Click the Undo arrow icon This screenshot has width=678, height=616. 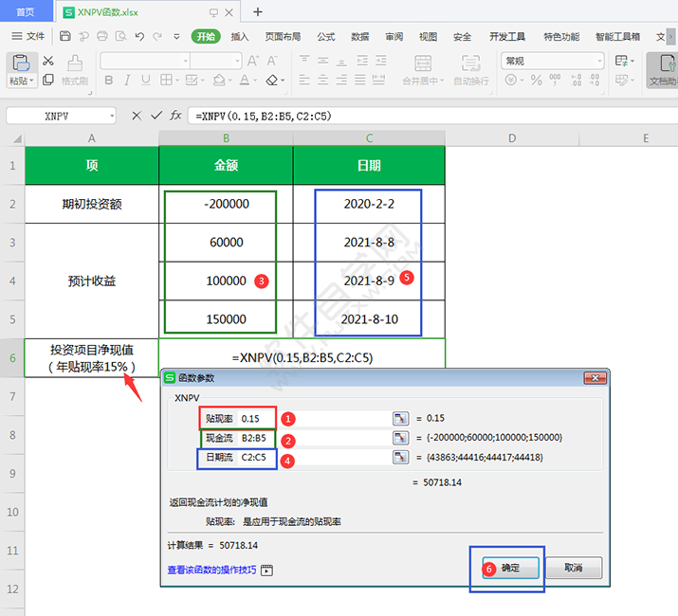coord(139,36)
